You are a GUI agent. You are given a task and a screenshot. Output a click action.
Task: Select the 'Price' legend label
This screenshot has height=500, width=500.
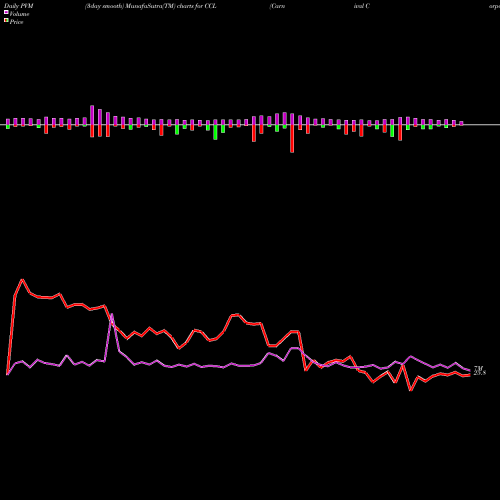(16, 22)
